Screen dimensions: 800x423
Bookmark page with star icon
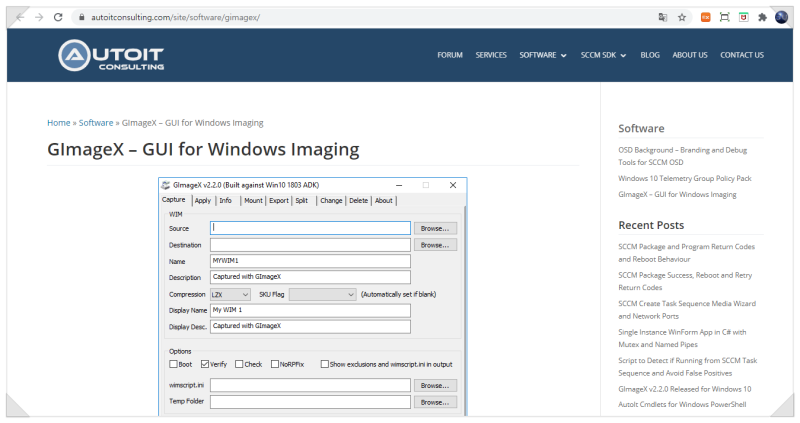pyautogui.click(x=682, y=17)
